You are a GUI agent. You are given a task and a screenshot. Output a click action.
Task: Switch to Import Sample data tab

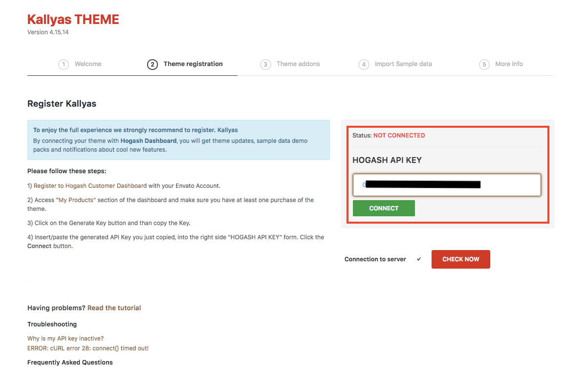[x=395, y=64]
